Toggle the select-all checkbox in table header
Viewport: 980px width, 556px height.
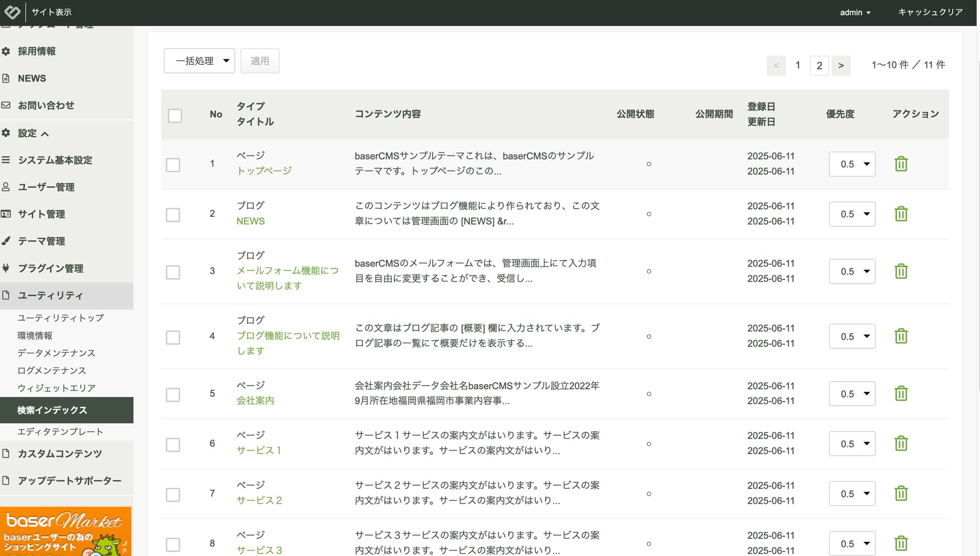(x=175, y=115)
